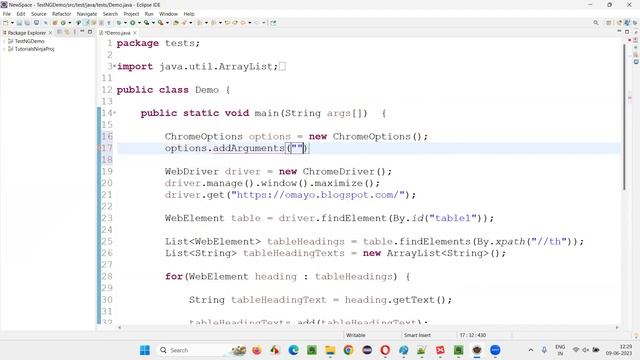Image resolution: width=640 pixels, height=360 pixels.
Task: Select the Demo.java editor tab
Action: (118, 33)
